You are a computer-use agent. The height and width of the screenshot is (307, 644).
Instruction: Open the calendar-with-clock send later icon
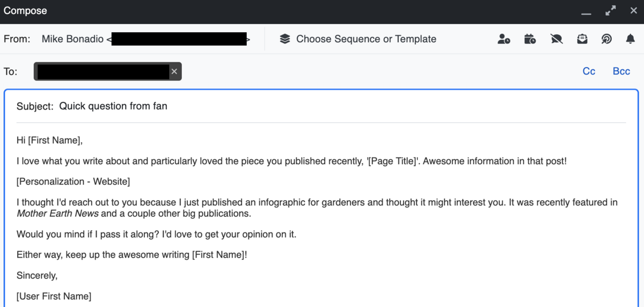point(530,39)
